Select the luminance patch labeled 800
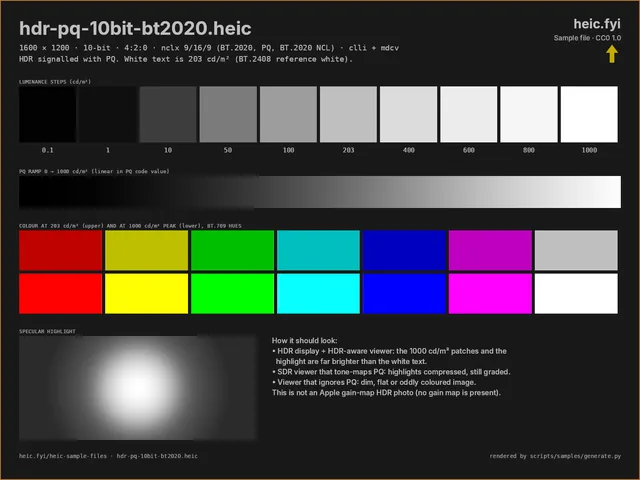Screen dimensions: 640x480 [529, 114]
